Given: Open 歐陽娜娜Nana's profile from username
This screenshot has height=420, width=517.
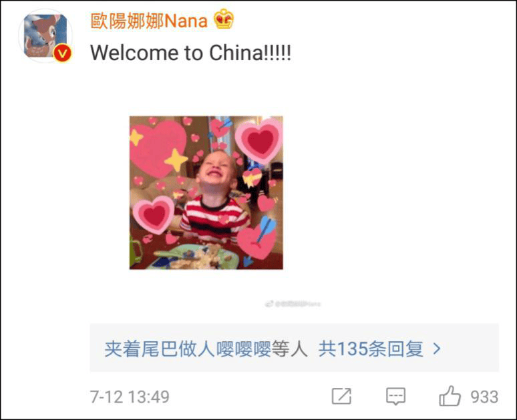Looking at the screenshot, I should tap(149, 21).
